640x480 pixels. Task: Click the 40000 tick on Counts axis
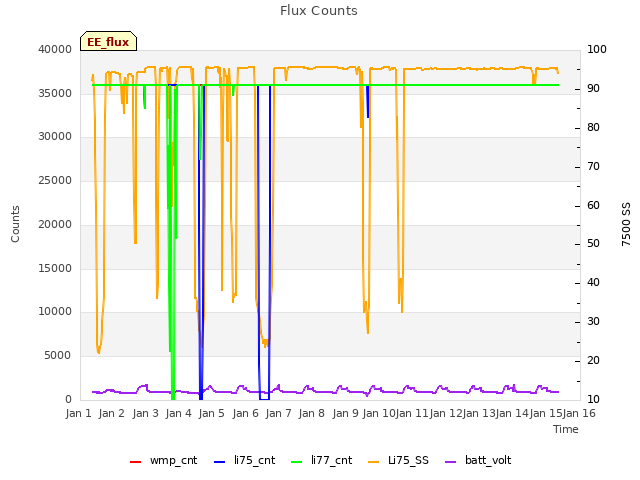pyautogui.click(x=55, y=49)
